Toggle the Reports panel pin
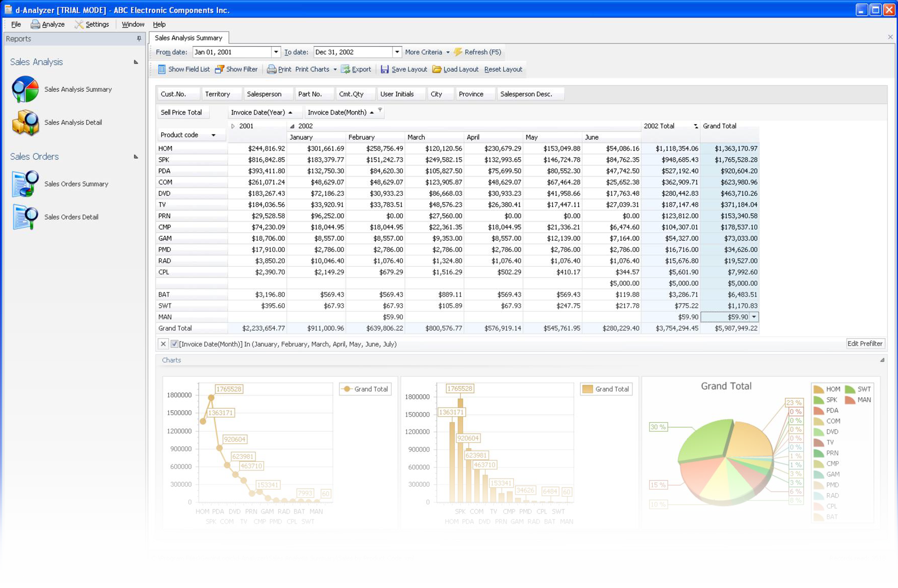 pos(139,39)
